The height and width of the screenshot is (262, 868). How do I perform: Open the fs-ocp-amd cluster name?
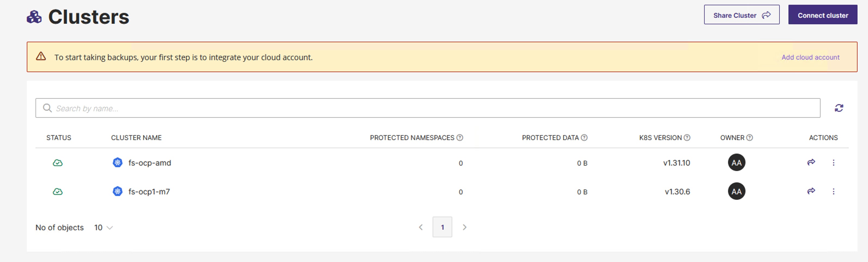pyautogui.click(x=150, y=163)
